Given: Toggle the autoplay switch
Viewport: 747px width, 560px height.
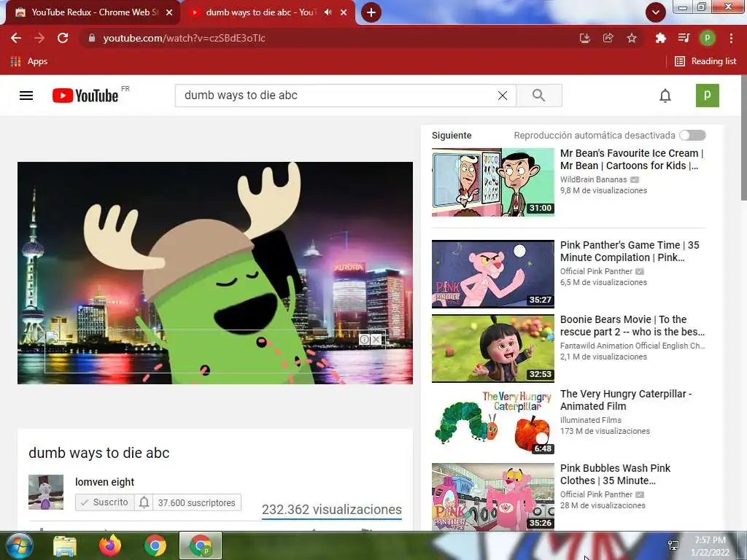Looking at the screenshot, I should click(x=692, y=135).
